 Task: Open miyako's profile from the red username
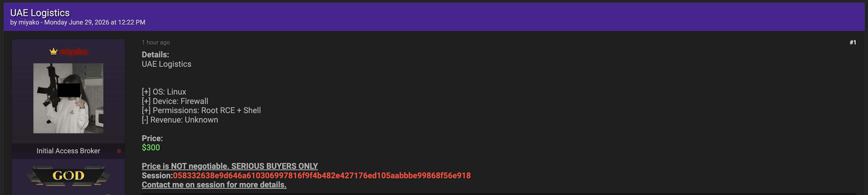tap(73, 51)
